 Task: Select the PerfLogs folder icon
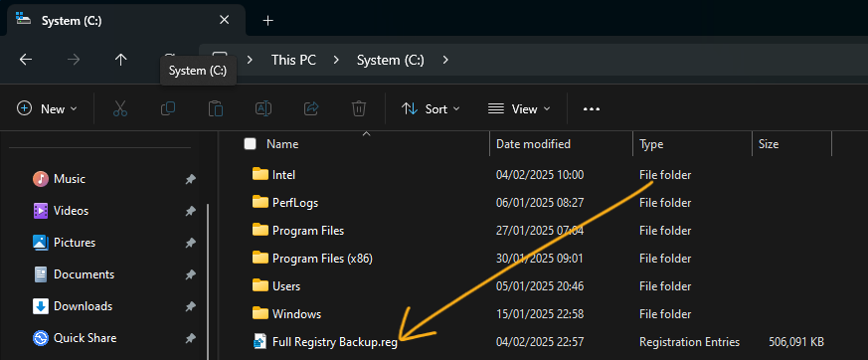click(x=260, y=202)
